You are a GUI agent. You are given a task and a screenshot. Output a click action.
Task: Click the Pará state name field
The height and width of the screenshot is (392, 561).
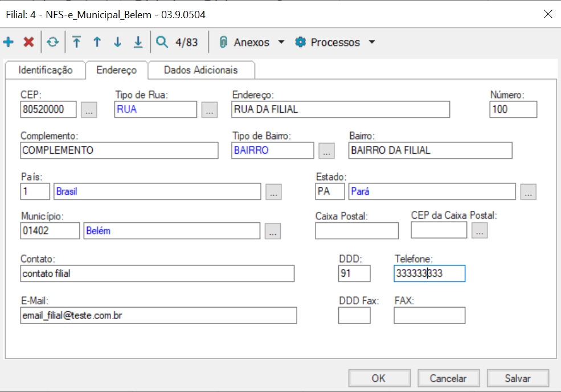[432, 191]
